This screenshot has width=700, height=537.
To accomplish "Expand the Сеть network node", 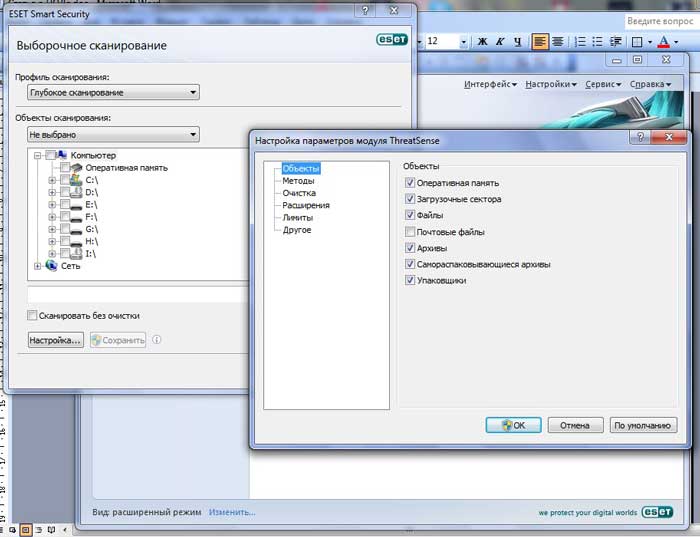I will pos(38,266).
